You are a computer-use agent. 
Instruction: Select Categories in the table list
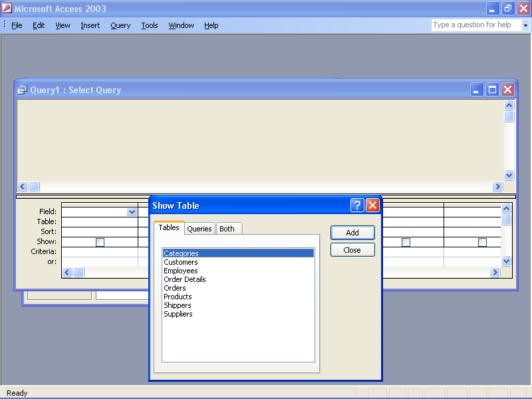pos(238,253)
